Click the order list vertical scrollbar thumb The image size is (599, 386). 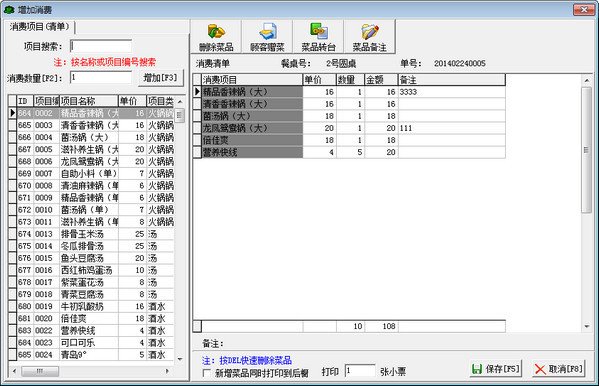point(586,150)
